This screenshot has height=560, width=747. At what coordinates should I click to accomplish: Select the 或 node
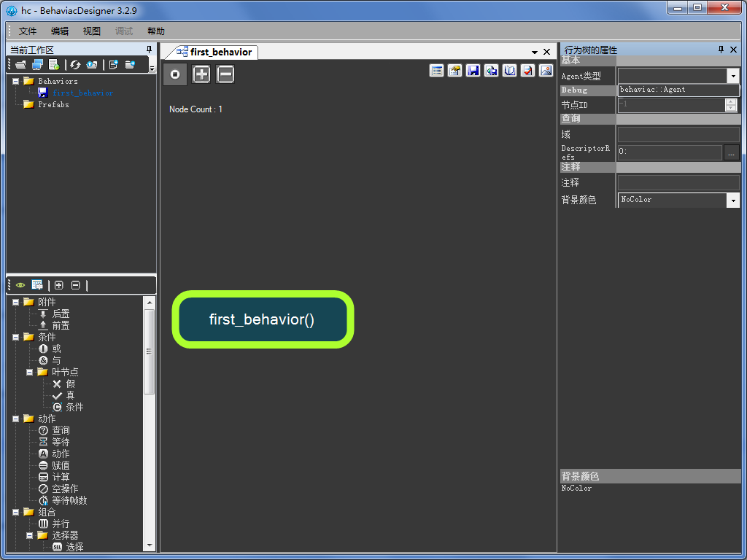pos(56,349)
